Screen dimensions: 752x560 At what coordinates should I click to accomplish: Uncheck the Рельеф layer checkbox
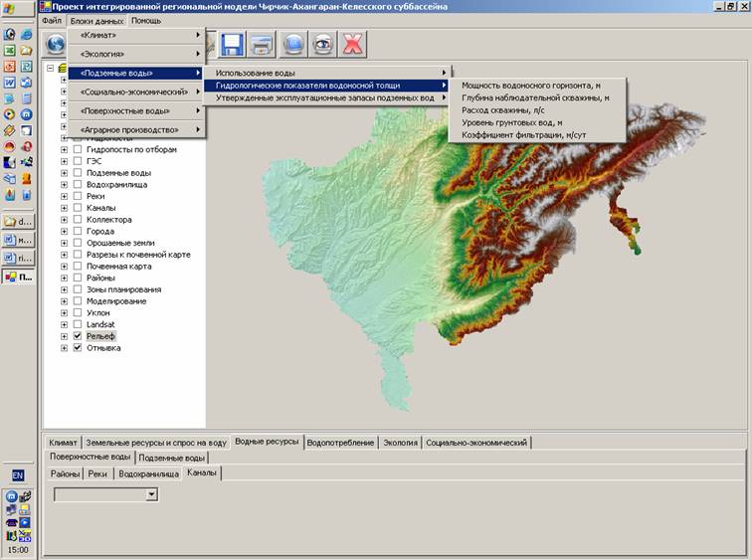pyautogui.click(x=78, y=336)
